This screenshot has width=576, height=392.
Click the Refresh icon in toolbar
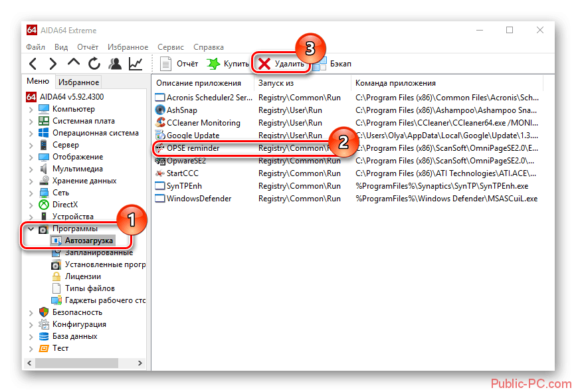[94, 64]
